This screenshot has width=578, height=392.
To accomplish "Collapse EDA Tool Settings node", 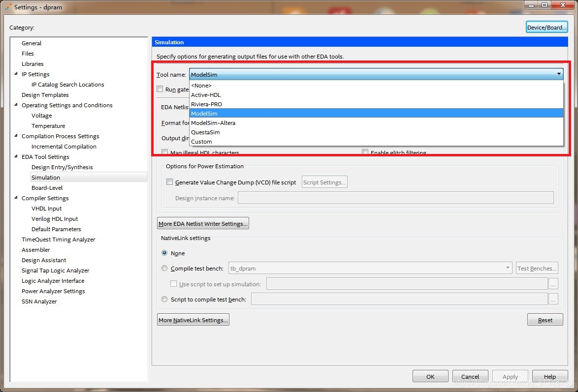I will click(15, 156).
